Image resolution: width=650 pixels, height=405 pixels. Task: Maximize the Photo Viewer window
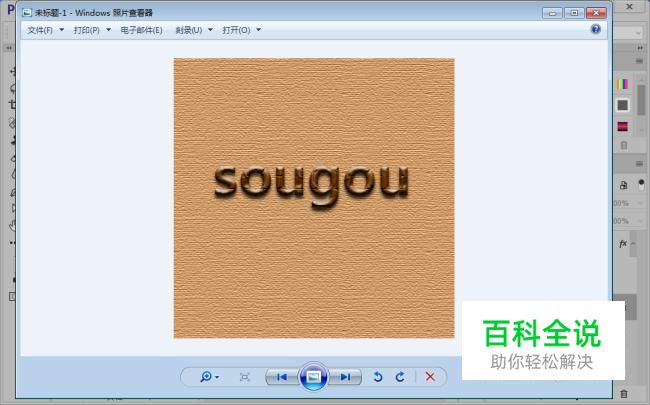point(574,13)
